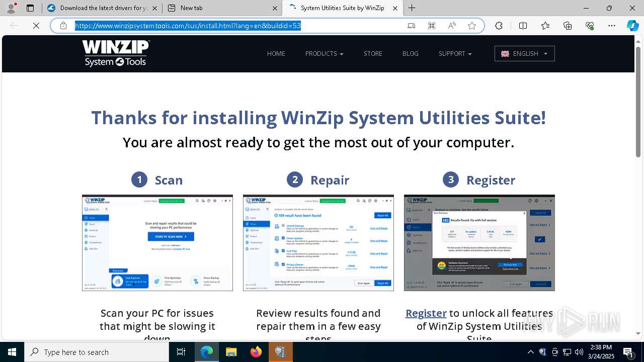Open the STORE page

(x=373, y=54)
